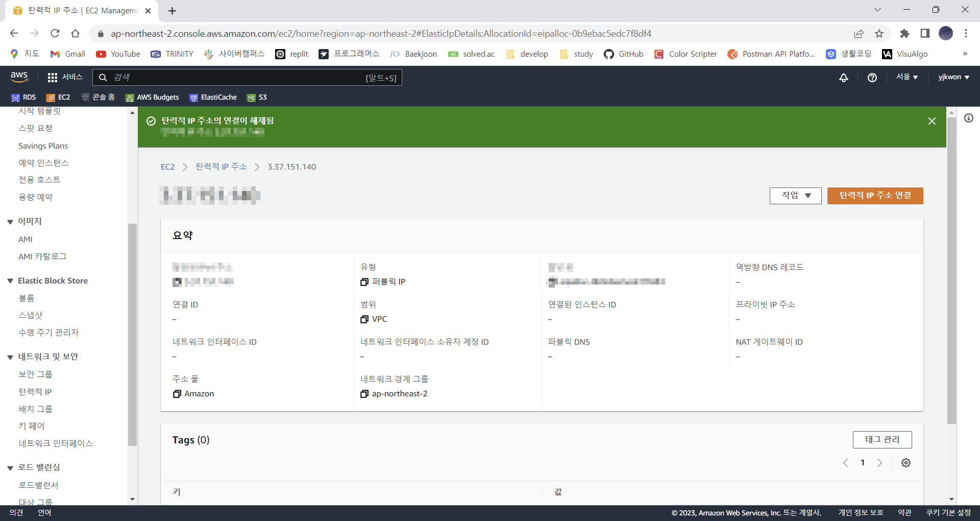Open 탄력적 IP in the sidebar
980x521 pixels.
[35, 392]
